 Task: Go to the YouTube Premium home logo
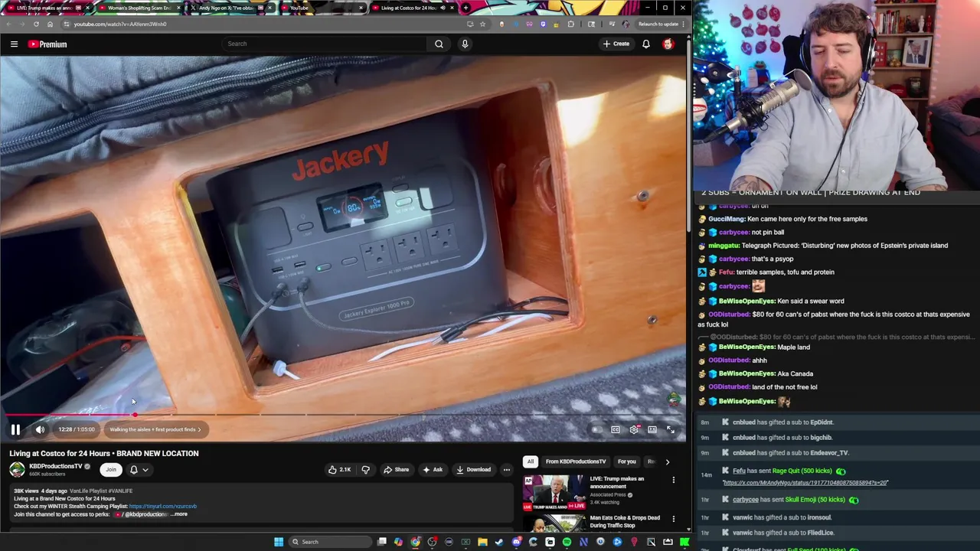[x=47, y=44]
